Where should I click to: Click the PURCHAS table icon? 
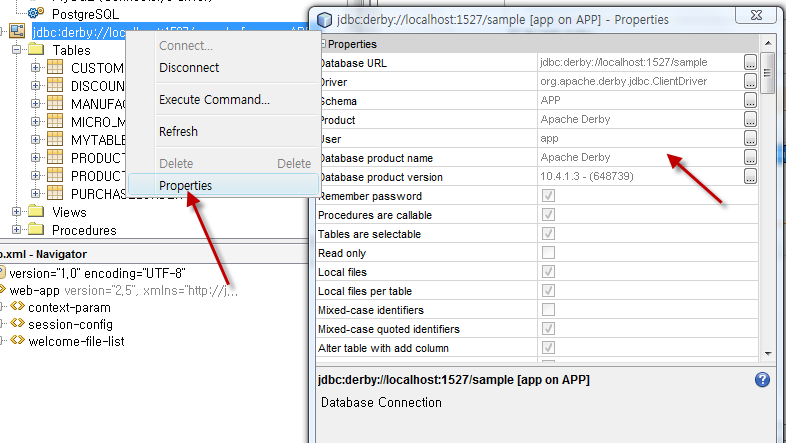point(55,192)
